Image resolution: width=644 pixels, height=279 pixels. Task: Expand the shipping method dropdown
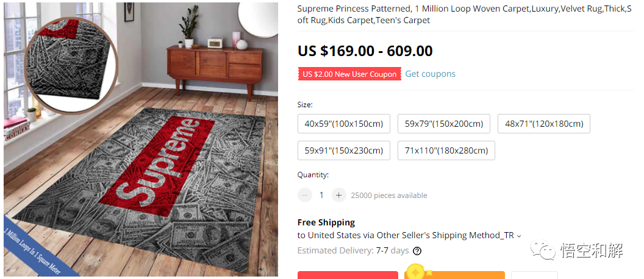(519, 236)
